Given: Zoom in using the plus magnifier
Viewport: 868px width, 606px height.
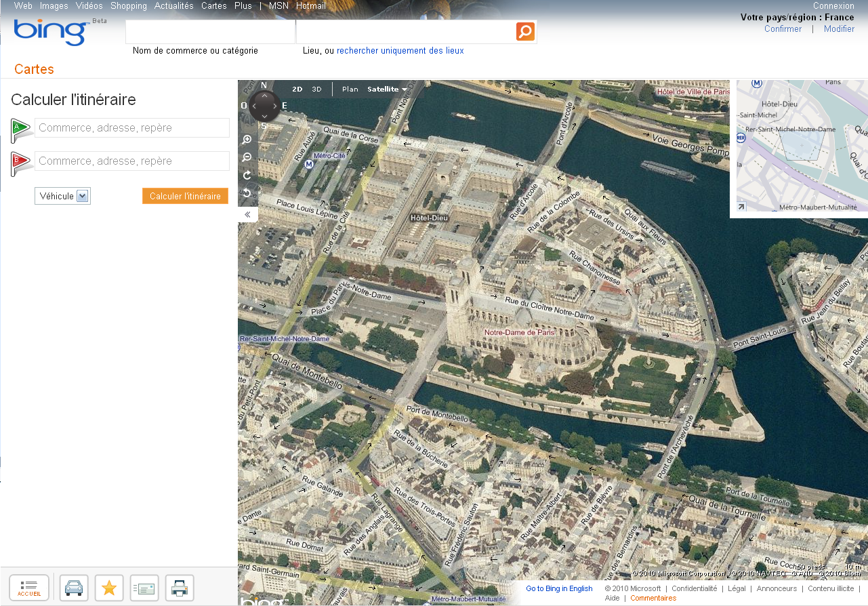Looking at the screenshot, I should (x=247, y=140).
